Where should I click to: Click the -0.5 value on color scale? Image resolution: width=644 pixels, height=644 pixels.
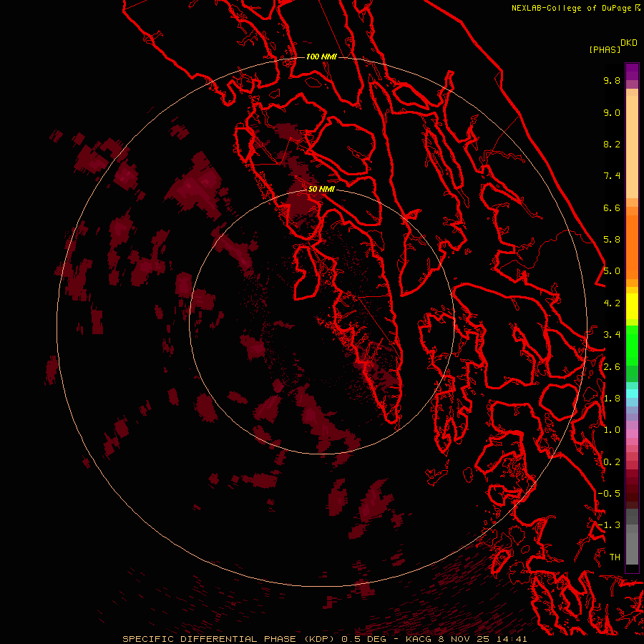point(609,494)
